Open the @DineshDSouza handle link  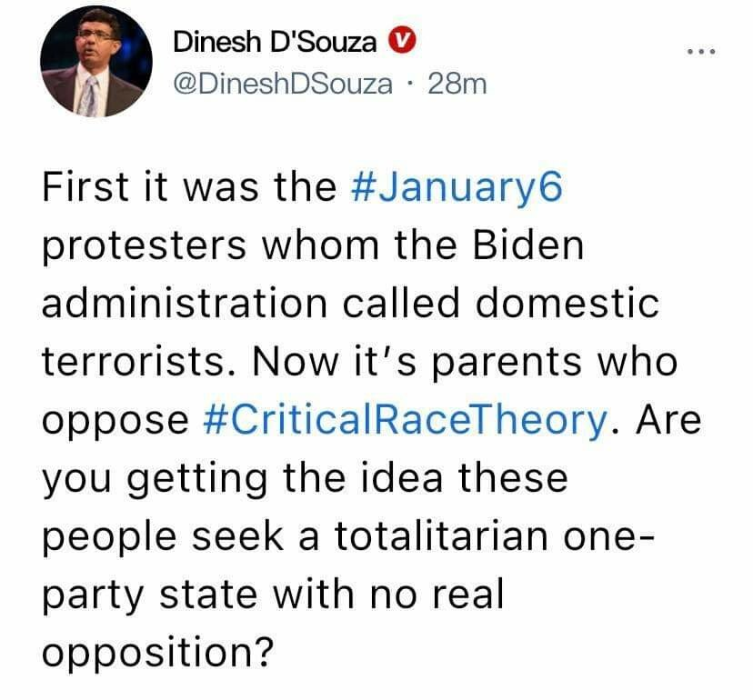(x=282, y=85)
